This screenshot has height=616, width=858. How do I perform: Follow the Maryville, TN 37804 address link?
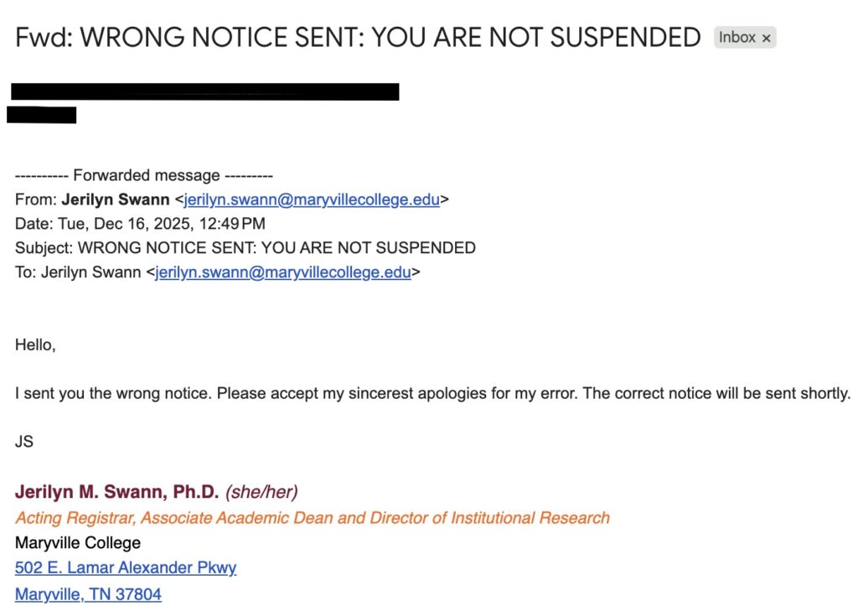coord(88,594)
